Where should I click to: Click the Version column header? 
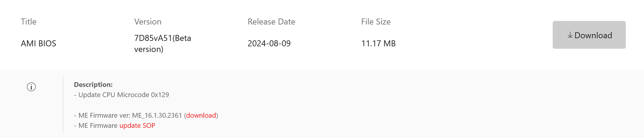148,22
